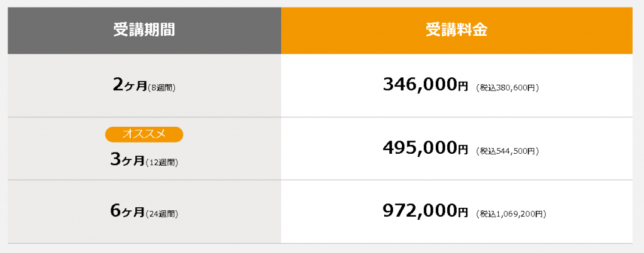Select the 2ヶ月 period label
The width and height of the screenshot is (644, 253).
pos(130,85)
